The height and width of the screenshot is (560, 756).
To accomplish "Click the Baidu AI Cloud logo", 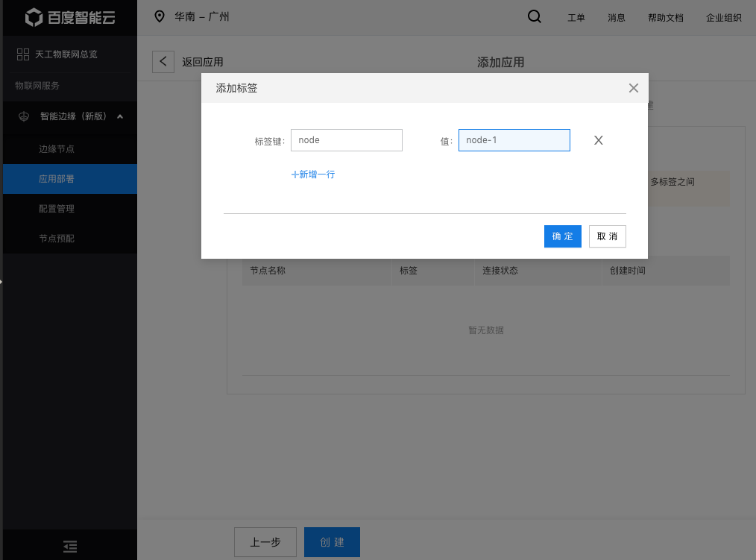I will (x=70, y=17).
